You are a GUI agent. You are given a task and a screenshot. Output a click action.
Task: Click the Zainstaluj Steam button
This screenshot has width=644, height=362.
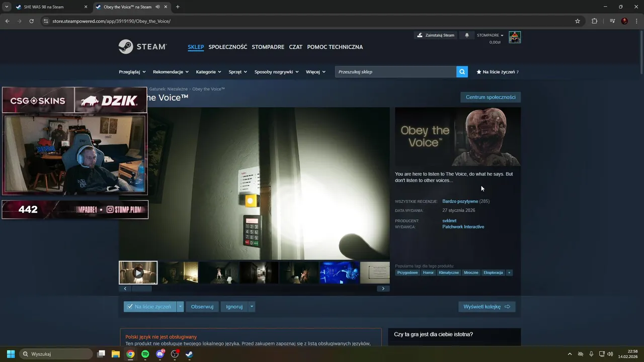[x=436, y=35]
